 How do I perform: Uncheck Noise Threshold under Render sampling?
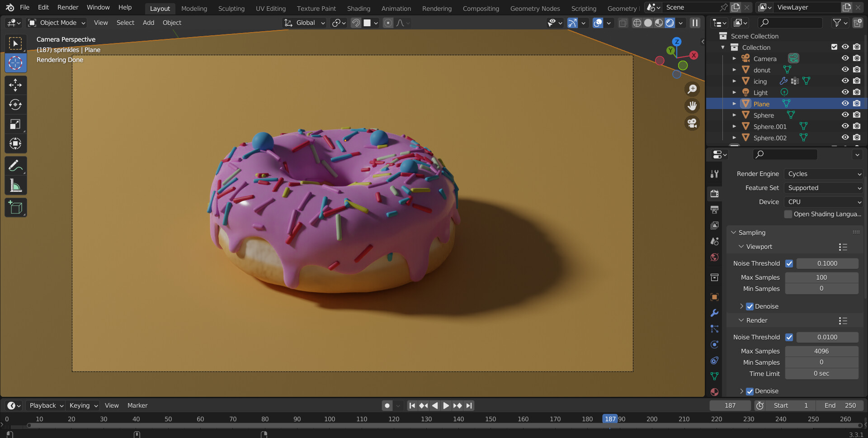[790, 337]
